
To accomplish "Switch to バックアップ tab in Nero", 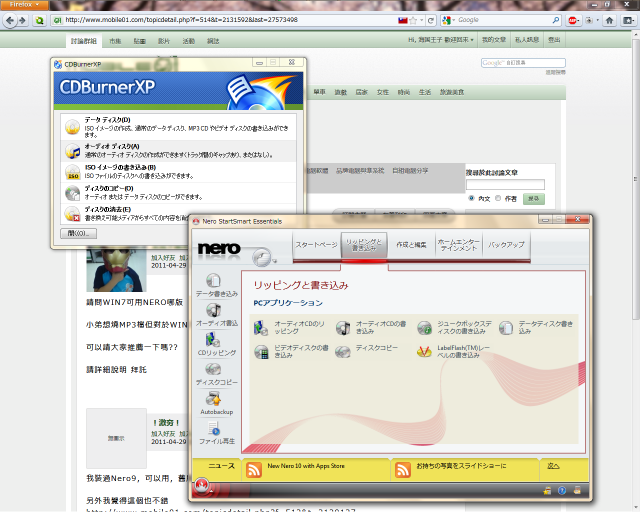I will tap(507, 245).
